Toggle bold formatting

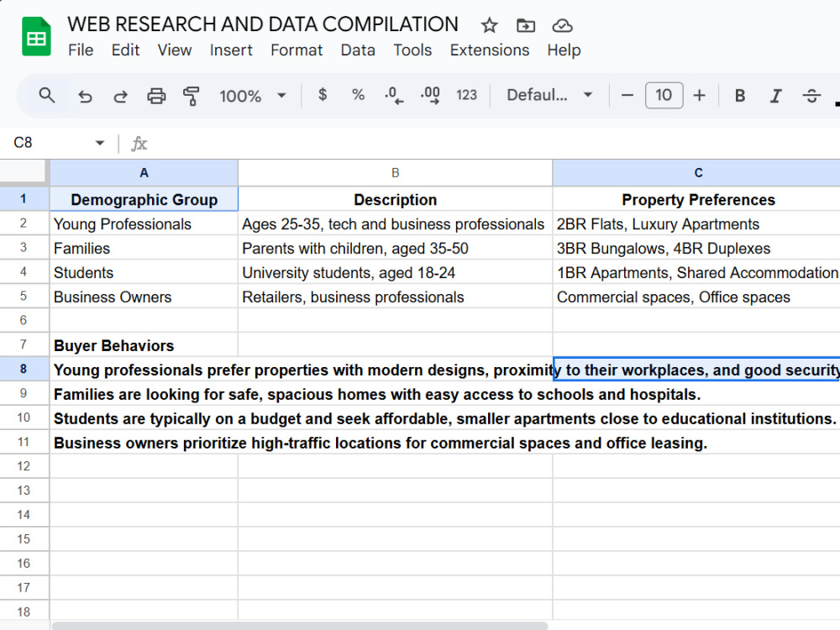tap(740, 96)
